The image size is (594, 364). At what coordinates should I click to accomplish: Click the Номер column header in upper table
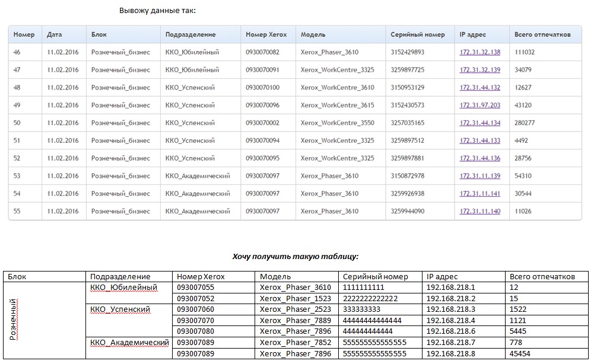coord(24,35)
